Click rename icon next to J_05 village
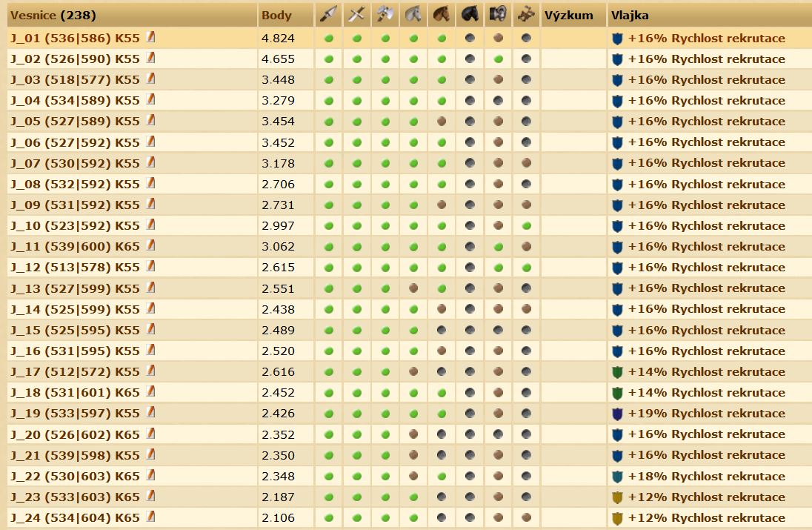The width and height of the screenshot is (812, 530). coord(150,119)
